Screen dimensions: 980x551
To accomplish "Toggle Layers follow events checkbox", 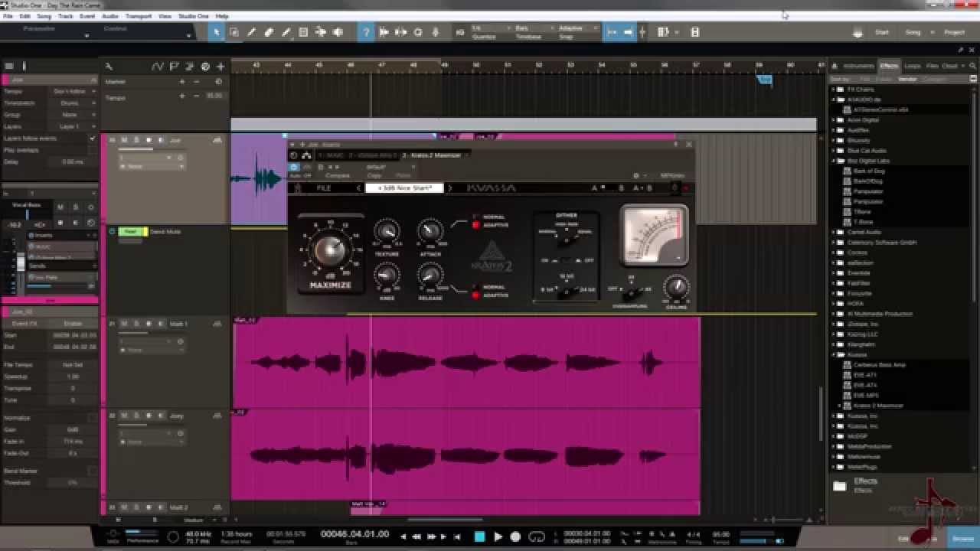I will 93,139.
